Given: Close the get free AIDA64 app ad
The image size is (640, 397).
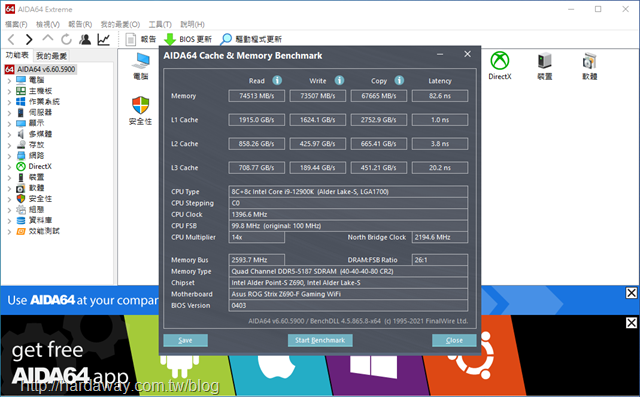Looking at the screenshot, I should click(631, 323).
